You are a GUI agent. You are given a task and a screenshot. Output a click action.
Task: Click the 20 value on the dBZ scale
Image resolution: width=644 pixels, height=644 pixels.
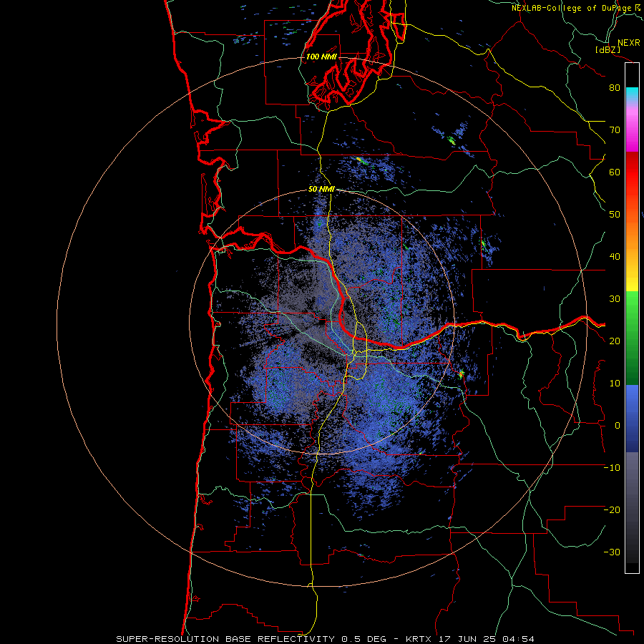point(615,341)
